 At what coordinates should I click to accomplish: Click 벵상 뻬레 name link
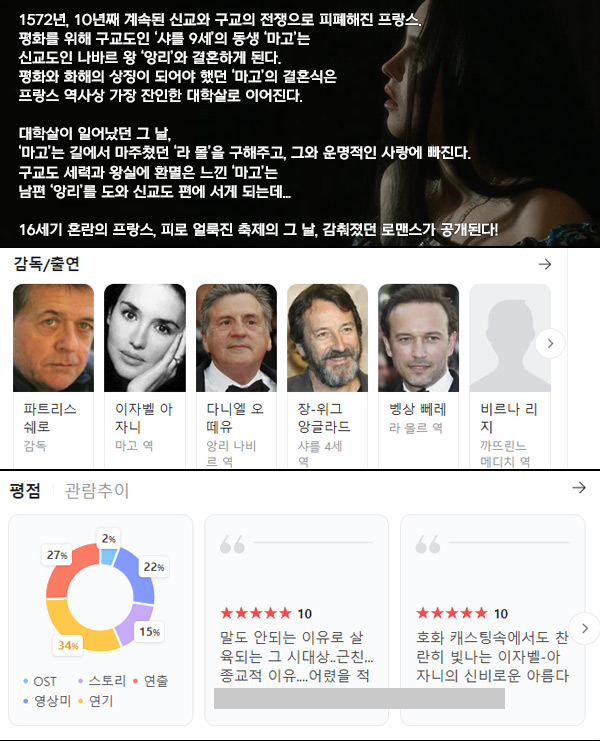point(418,409)
